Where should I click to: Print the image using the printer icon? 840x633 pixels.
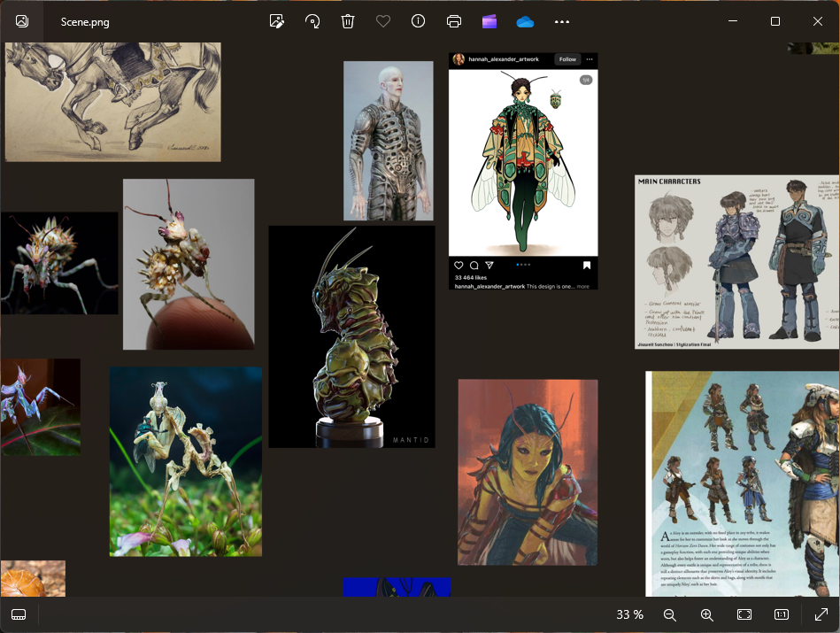(x=454, y=21)
